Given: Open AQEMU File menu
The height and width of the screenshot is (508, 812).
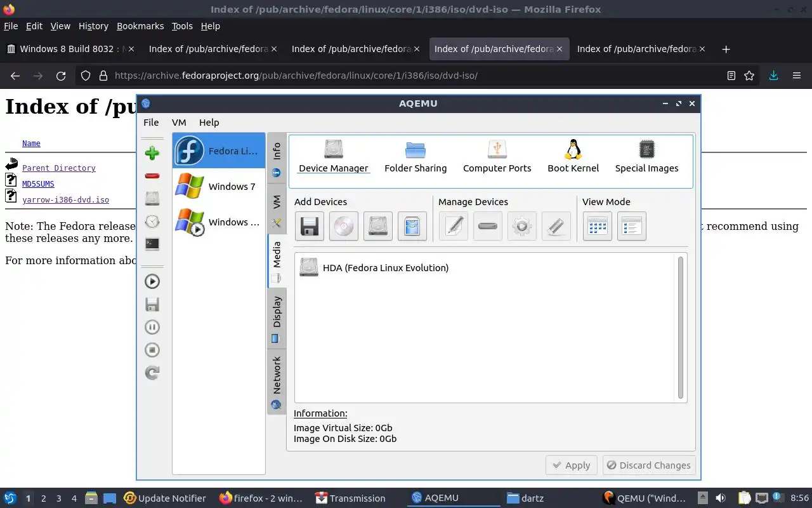Looking at the screenshot, I should coord(151,123).
